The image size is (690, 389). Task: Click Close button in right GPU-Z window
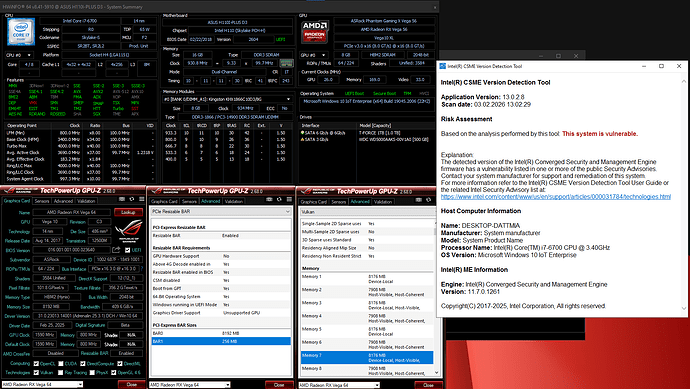tap(428, 385)
